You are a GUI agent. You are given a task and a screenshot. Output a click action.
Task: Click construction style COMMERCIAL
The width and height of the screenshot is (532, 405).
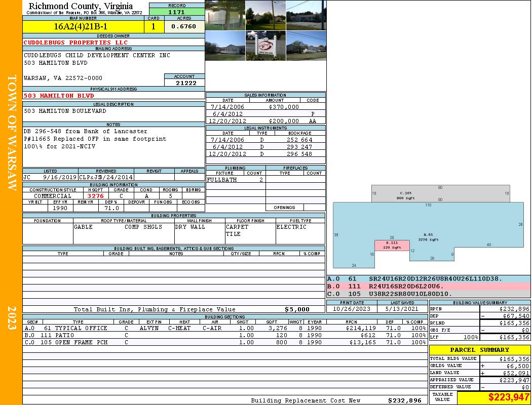pos(53,196)
